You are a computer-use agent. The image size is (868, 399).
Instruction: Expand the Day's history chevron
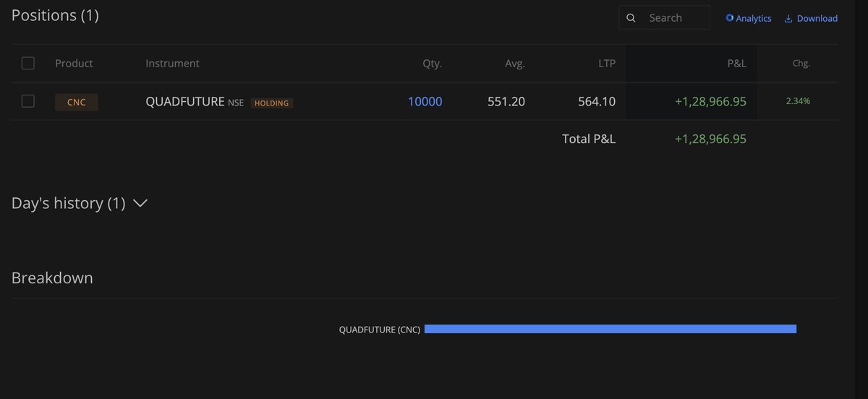click(141, 203)
